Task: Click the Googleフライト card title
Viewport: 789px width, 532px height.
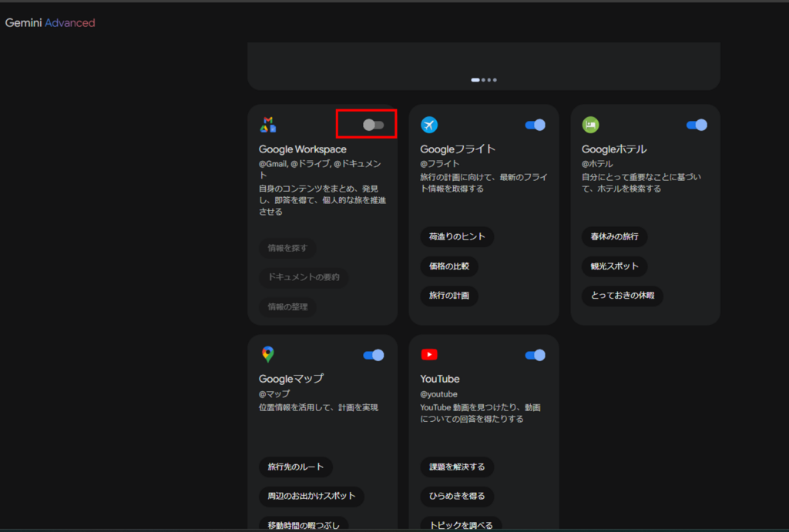Action: (458, 149)
